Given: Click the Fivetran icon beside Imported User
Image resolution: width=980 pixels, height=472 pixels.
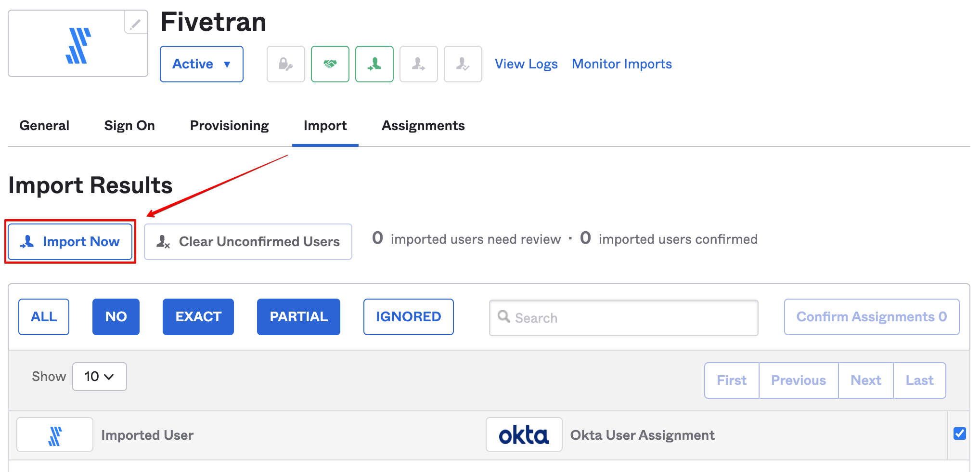Looking at the screenshot, I should [55, 435].
